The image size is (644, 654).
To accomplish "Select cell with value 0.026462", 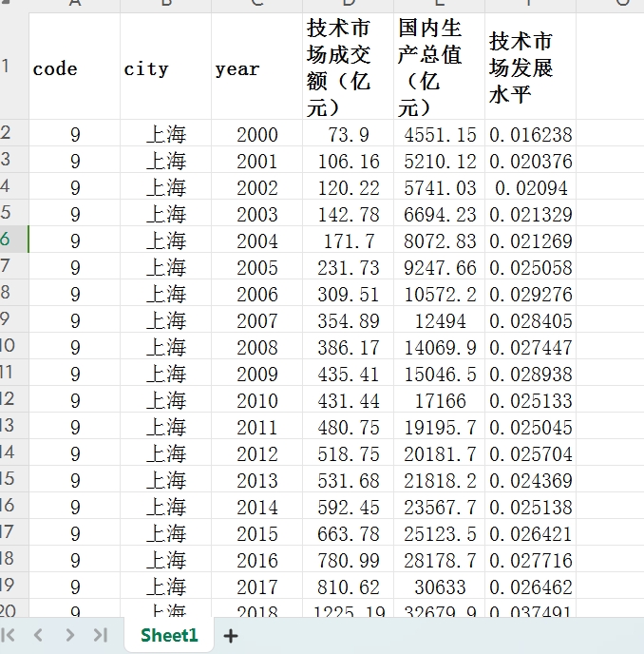I will click(x=531, y=587).
